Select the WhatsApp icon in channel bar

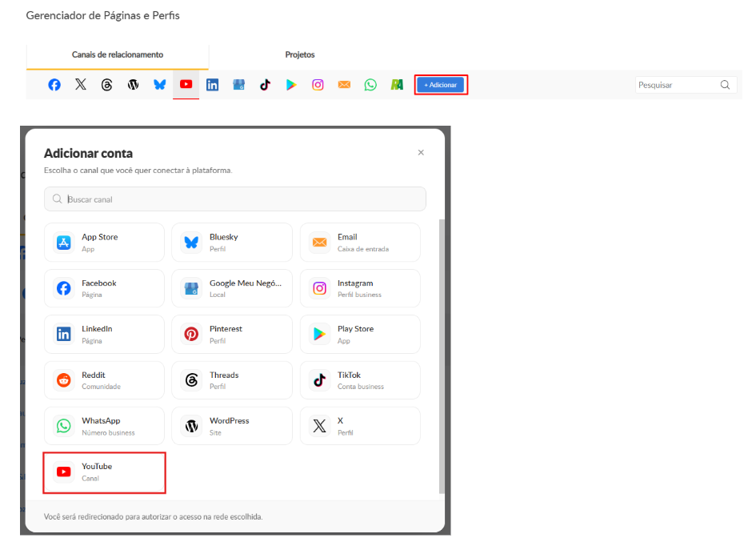(370, 85)
